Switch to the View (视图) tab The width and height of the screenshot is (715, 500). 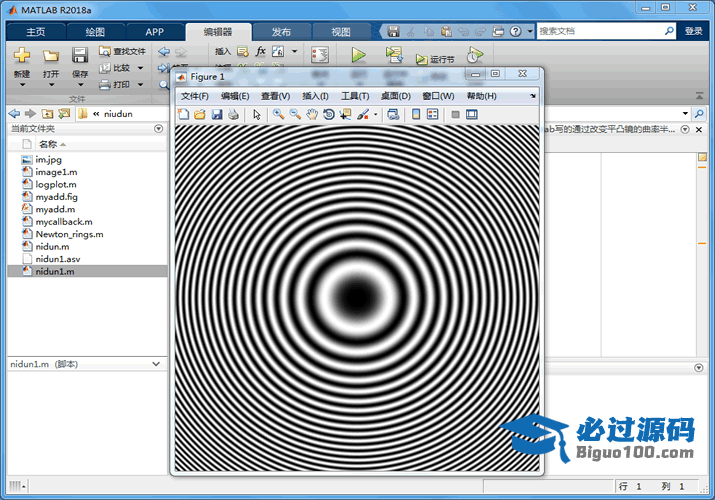341,32
